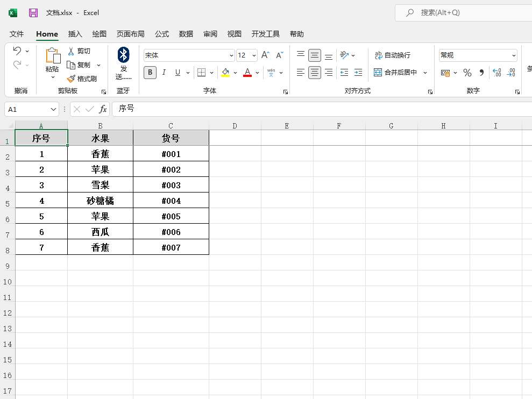
Task: Toggle Underline formatting button
Action: point(178,72)
